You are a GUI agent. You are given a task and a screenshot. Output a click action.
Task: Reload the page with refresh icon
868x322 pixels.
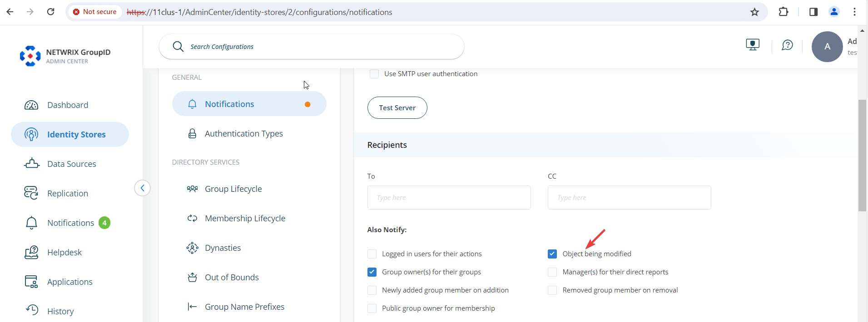(51, 12)
